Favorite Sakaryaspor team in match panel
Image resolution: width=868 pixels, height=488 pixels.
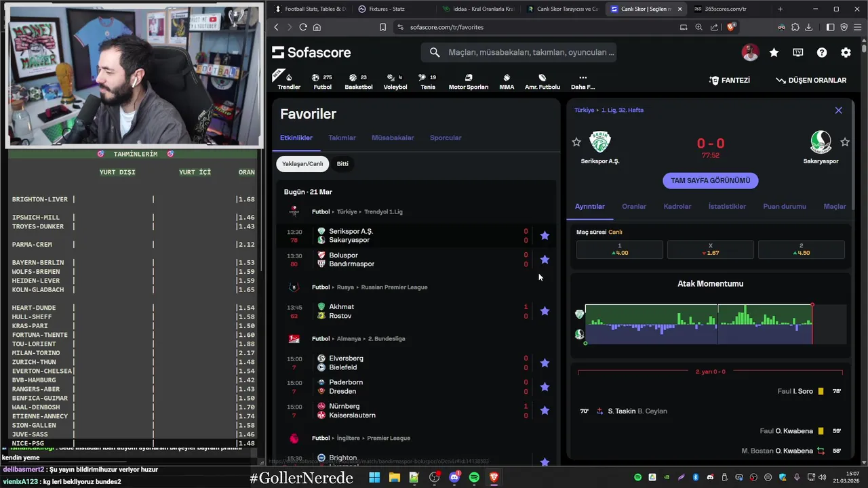coord(845,142)
